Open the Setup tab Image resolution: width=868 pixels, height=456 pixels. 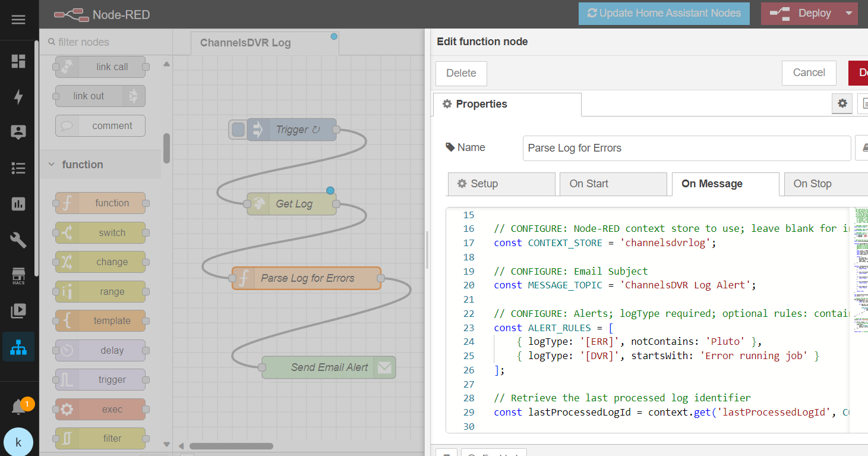coord(501,184)
